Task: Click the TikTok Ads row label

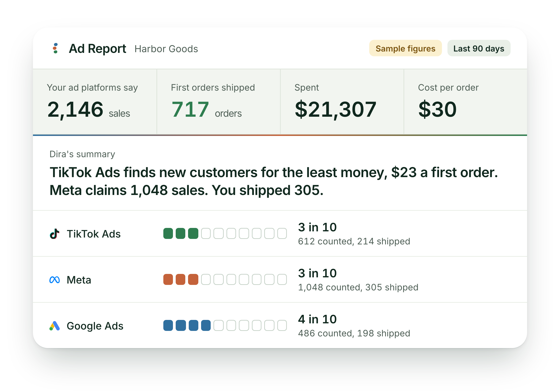Action: 94,234
